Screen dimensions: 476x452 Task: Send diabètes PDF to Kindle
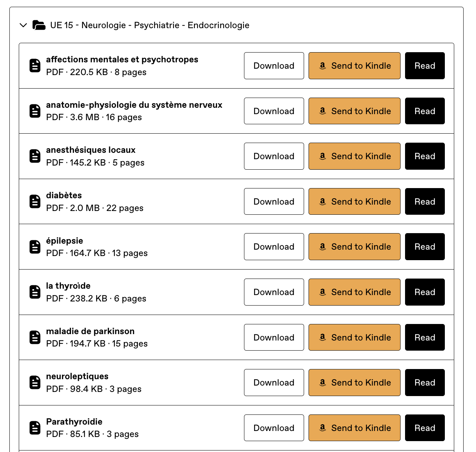tap(354, 202)
